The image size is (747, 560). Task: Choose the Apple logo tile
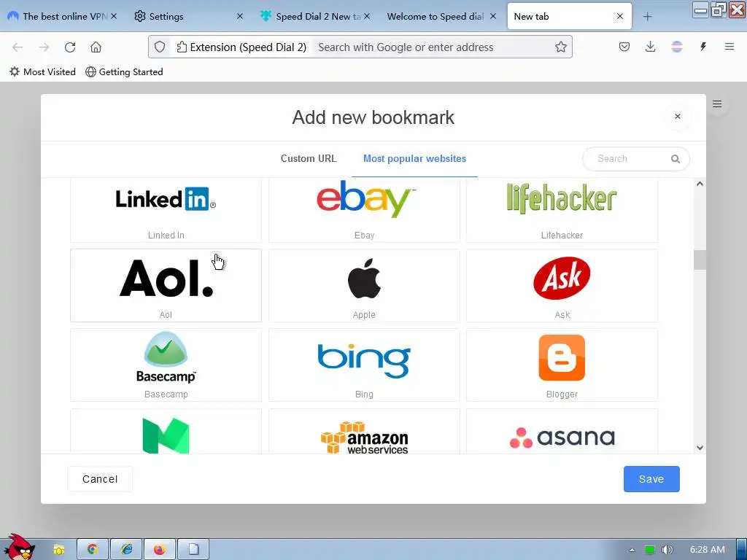pos(364,285)
